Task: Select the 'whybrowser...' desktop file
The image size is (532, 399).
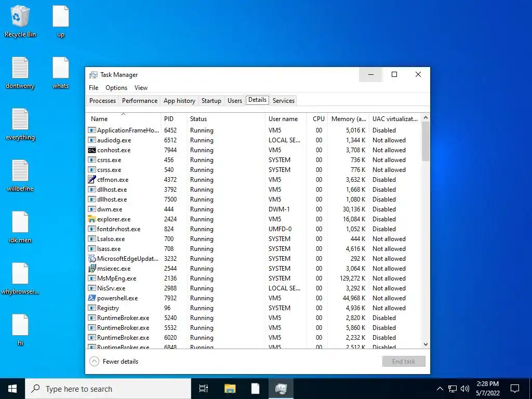Action: point(20,278)
